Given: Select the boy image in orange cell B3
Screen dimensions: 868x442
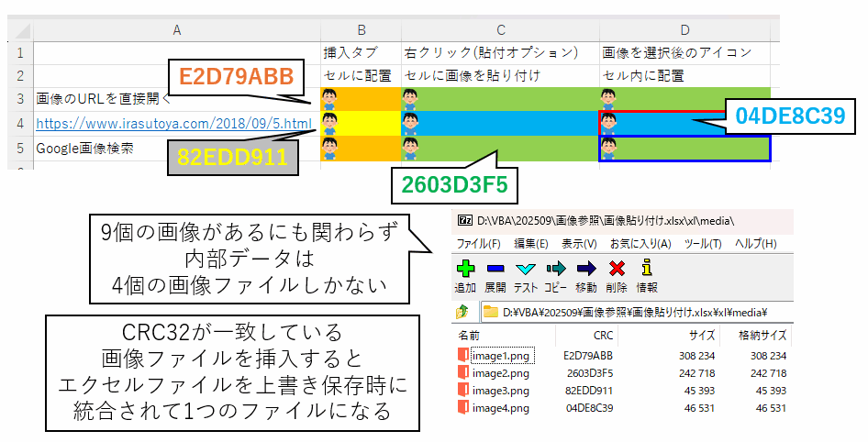Looking at the screenshot, I should point(329,99).
